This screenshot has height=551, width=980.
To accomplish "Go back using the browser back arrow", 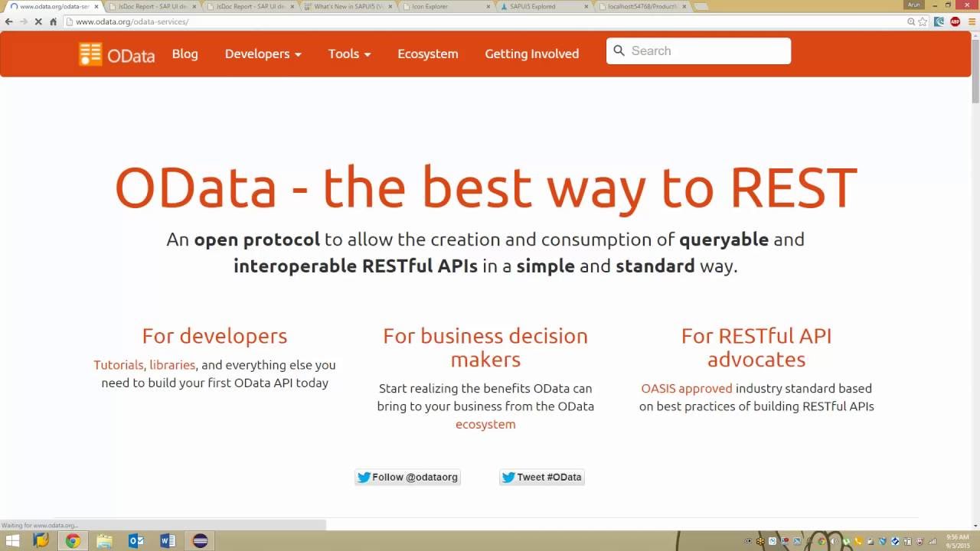I will 9,21.
